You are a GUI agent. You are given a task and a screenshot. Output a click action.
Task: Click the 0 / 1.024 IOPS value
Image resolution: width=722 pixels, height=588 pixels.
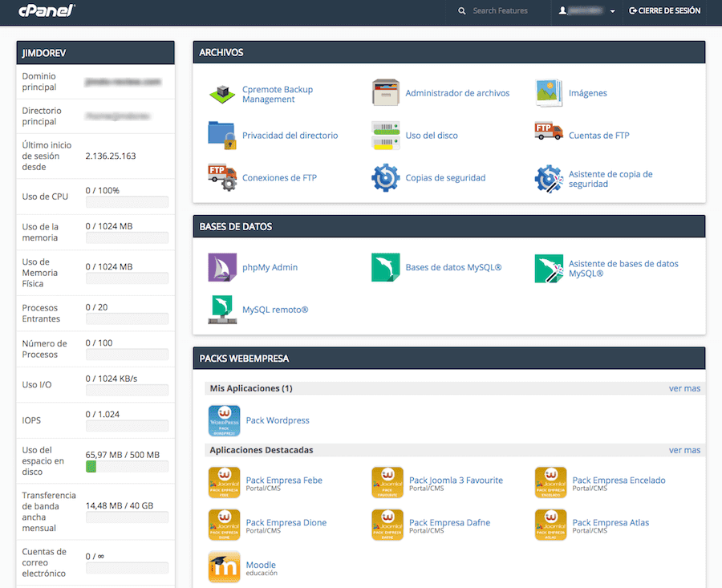coord(102,414)
